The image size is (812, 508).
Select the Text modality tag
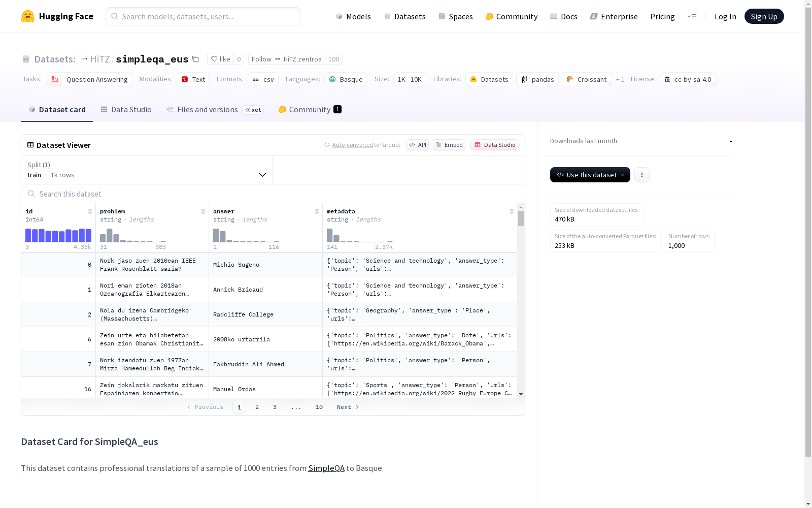pyautogui.click(x=193, y=79)
